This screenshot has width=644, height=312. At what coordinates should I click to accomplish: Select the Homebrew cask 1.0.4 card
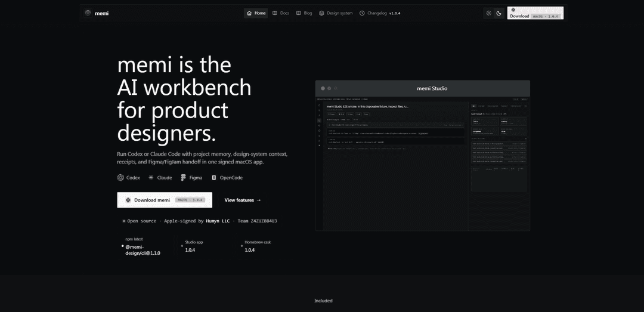[x=256, y=246]
